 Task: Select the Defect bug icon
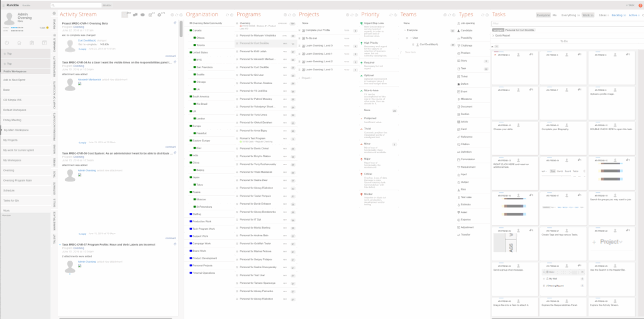pyautogui.click(x=458, y=84)
